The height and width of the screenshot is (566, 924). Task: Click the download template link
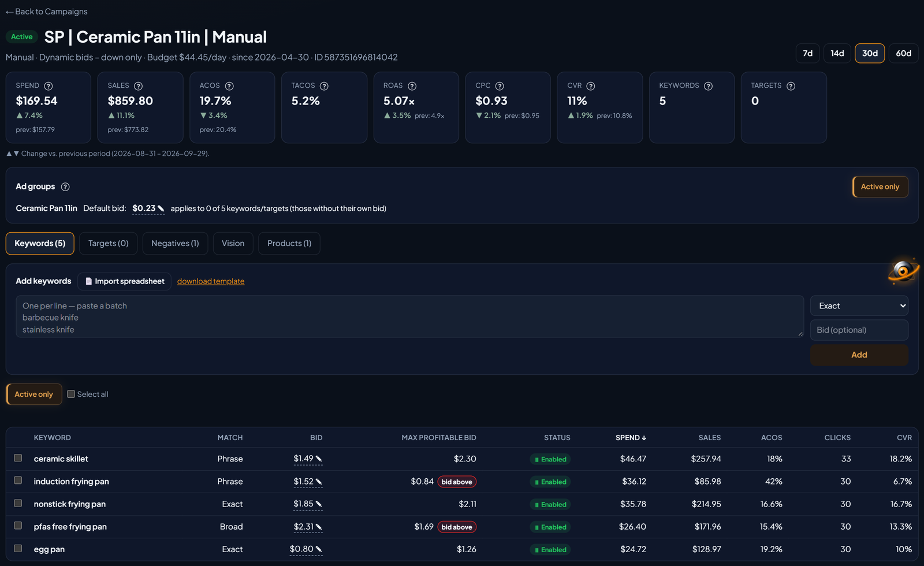(x=211, y=281)
